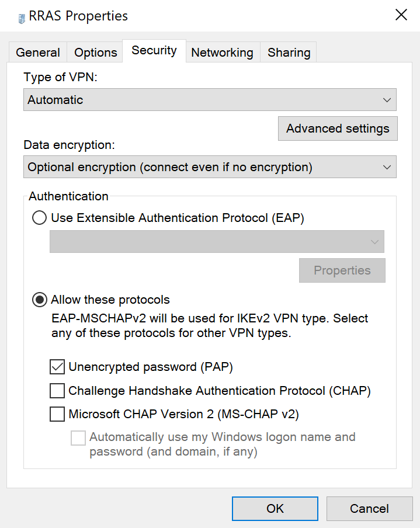420x528 pixels.
Task: Select Use Extensible Authentication Protocol radio
Action: click(40, 218)
